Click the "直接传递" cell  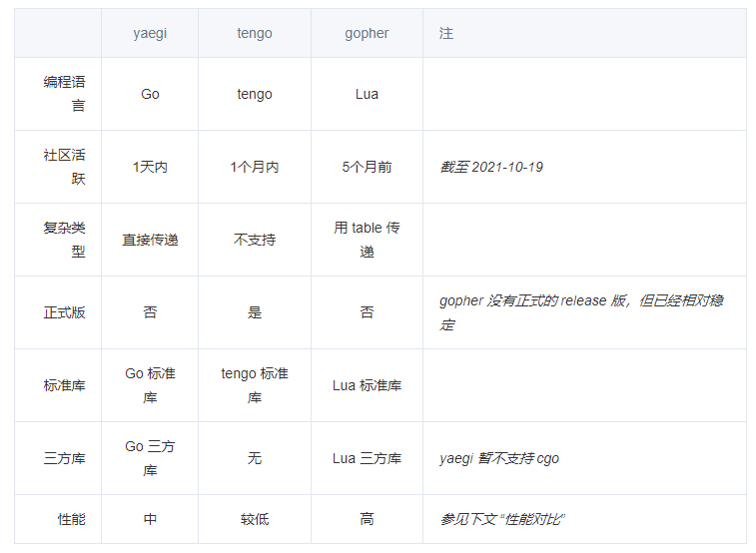[150, 240]
